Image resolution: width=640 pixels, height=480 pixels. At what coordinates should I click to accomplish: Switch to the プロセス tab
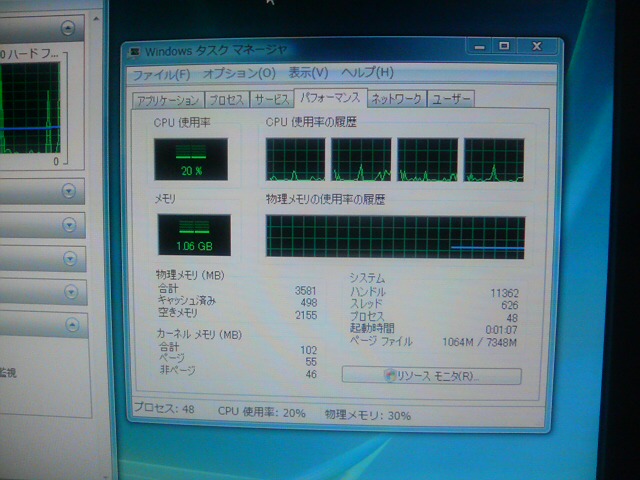[227, 100]
